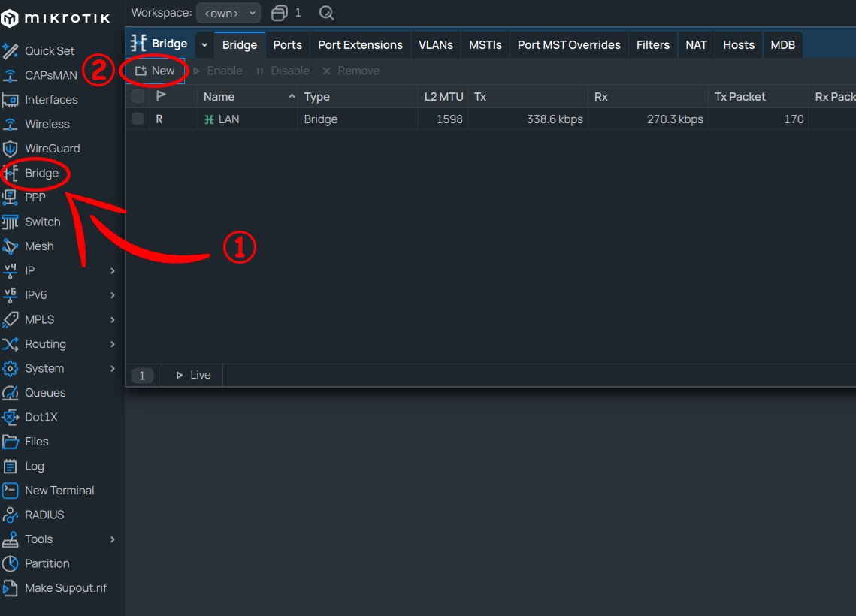This screenshot has height=616, width=856.
Task: Click the New button
Action: coord(155,71)
